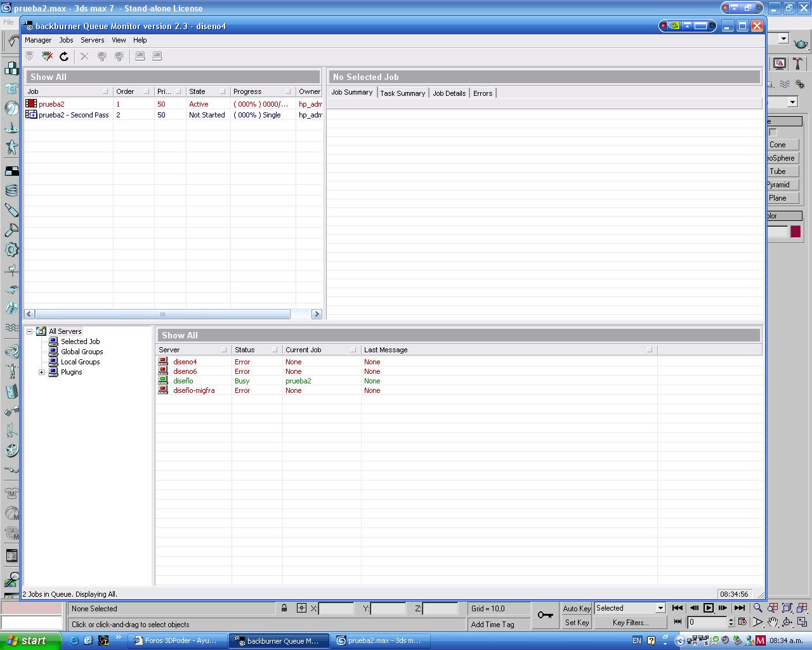
Task: Toggle the State column header box
Action: [x=222, y=91]
